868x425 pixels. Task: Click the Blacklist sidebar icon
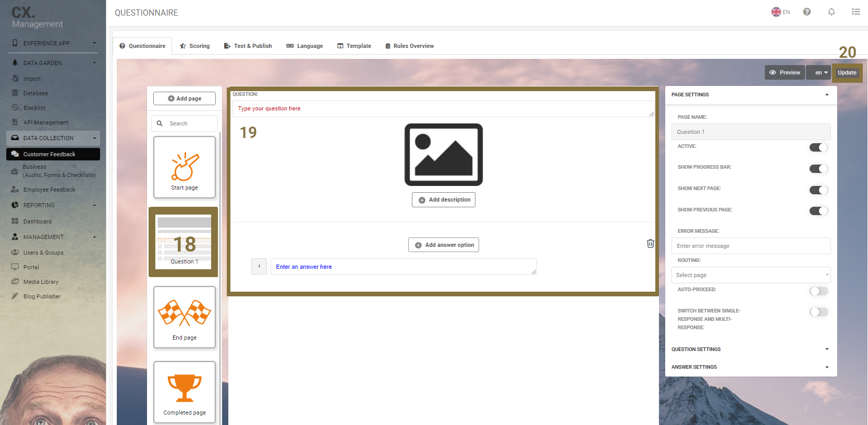pyautogui.click(x=15, y=108)
